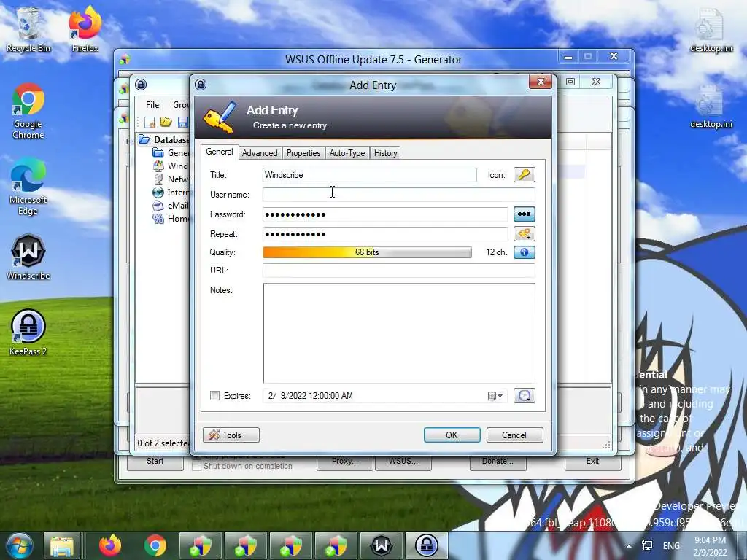Click the New database toolbar icon in KeePass
Screen dimensions: 747x560
point(150,122)
